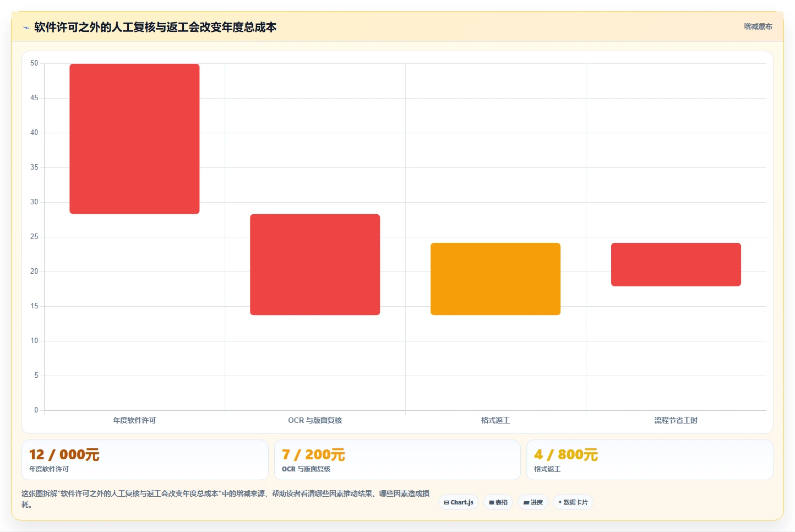The width and height of the screenshot is (795, 532).
Task: Select the 年度软件许可 red bar
Action: (134, 139)
